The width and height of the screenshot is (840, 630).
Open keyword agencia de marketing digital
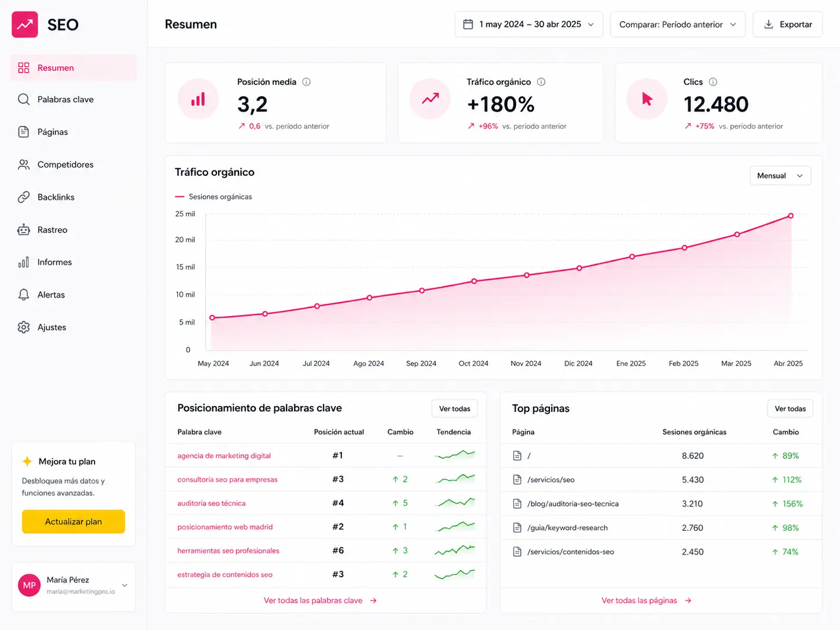pos(224,456)
